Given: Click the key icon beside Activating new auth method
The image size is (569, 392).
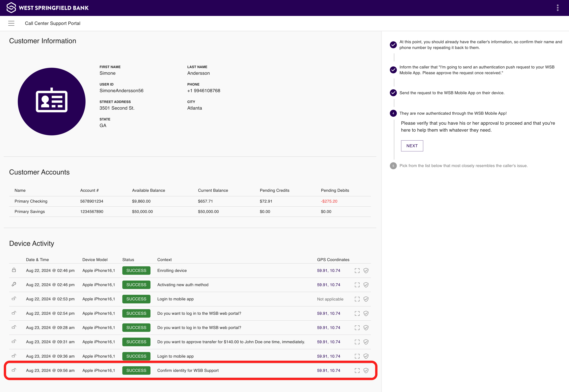Looking at the screenshot, I should (14, 285).
